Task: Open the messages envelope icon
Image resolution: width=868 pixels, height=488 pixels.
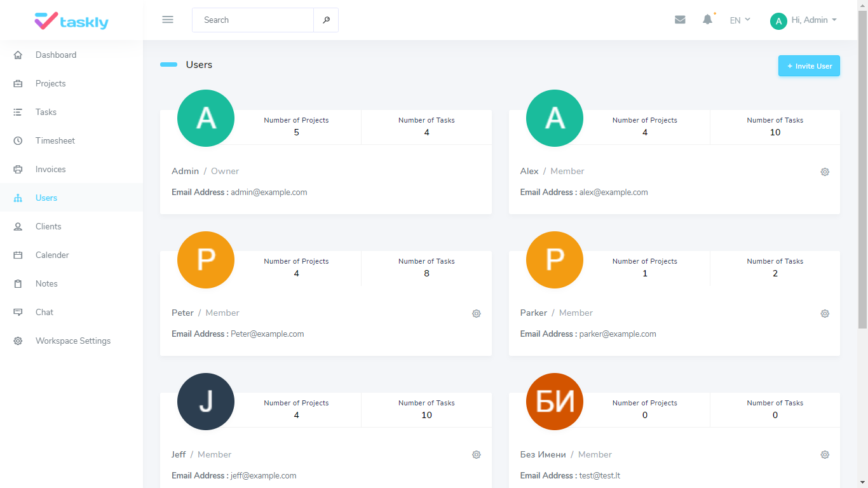Action: [680, 20]
